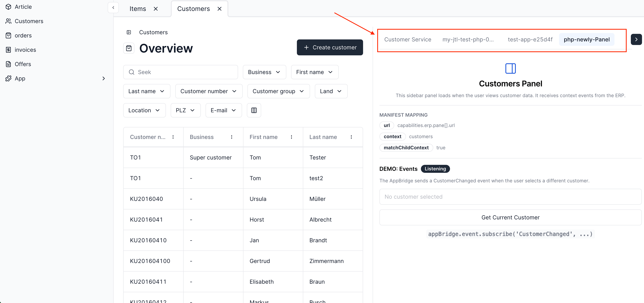Select the test2 last name cell
Screen dimensions: 644x303
(x=333, y=178)
